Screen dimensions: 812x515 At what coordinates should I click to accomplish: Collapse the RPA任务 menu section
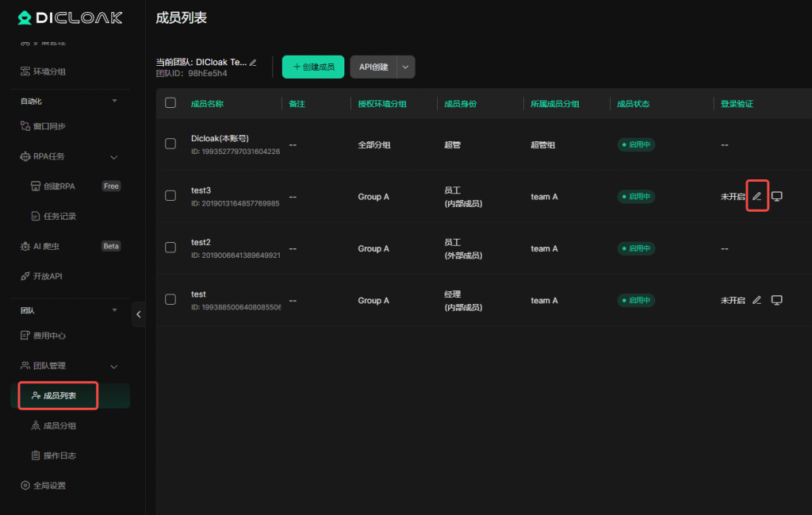pos(113,156)
